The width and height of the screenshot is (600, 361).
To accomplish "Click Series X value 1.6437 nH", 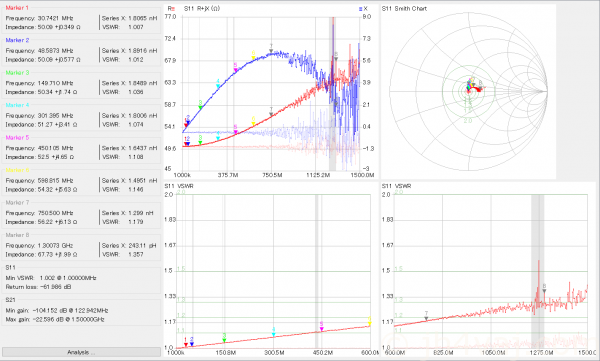I will (143, 148).
